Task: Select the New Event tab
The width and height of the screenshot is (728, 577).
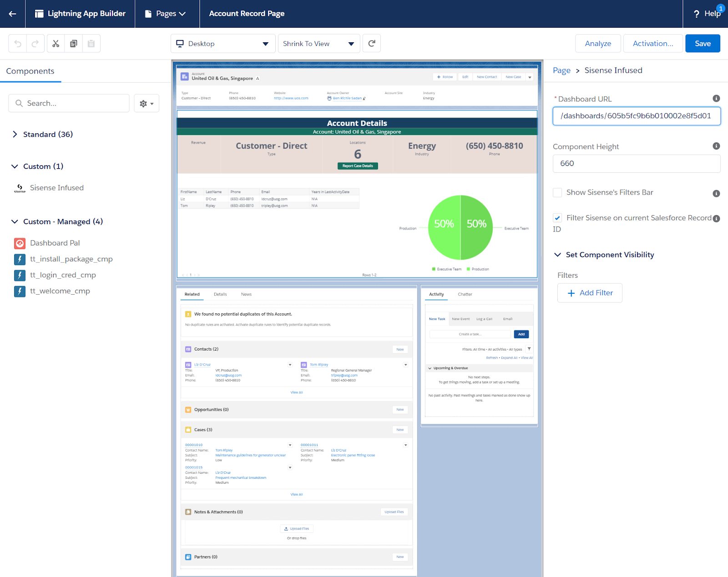Action: [460, 319]
